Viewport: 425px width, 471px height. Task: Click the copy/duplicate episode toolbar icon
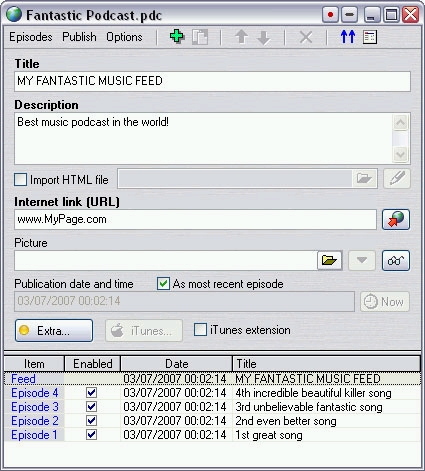pyautogui.click(x=200, y=37)
